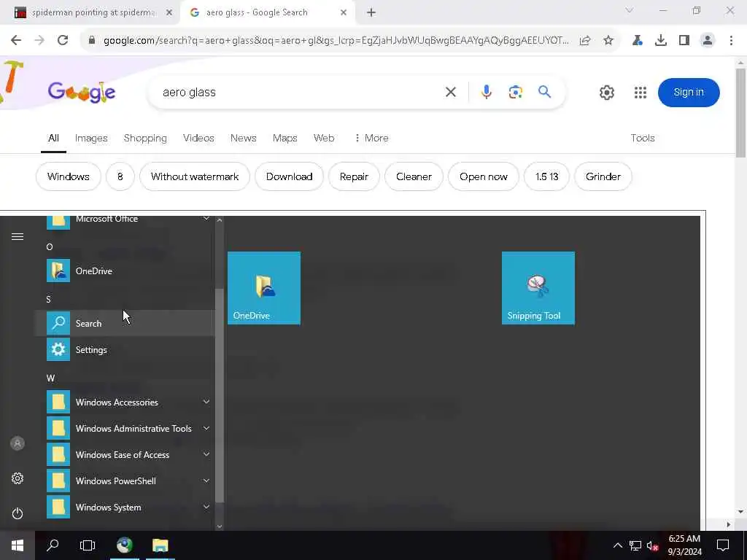Select the Cleaner suggestion chip
The width and height of the screenshot is (747, 560).
click(414, 176)
